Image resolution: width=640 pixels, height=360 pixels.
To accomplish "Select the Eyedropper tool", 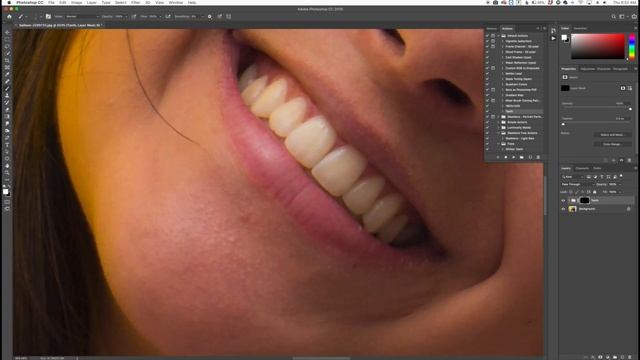I will (x=7, y=74).
